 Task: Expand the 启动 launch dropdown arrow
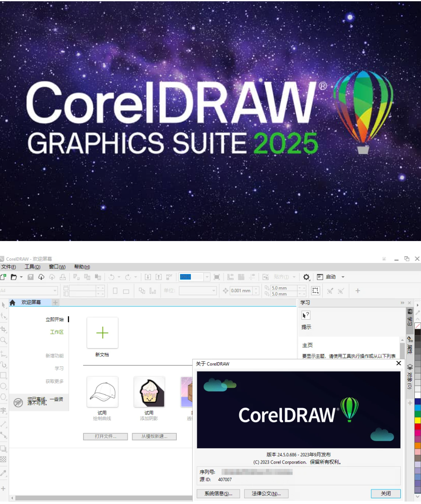(343, 277)
